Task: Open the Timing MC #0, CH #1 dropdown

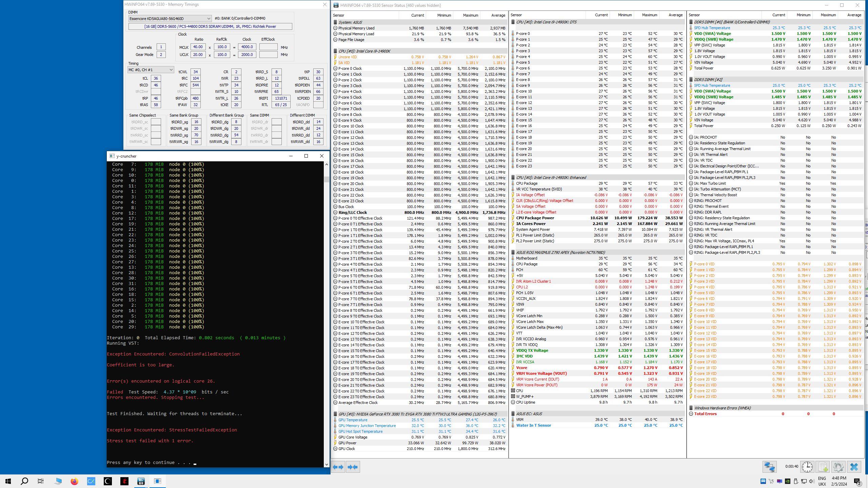Action: (151, 70)
